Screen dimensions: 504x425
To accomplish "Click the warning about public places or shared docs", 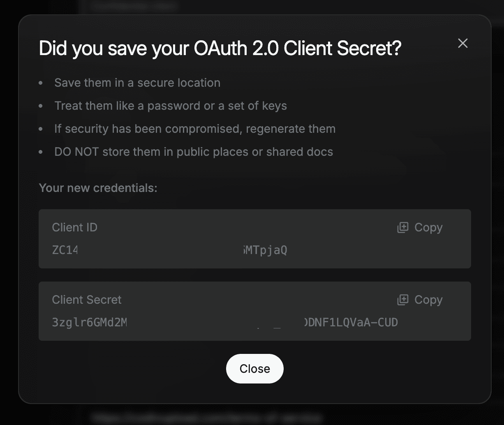I will [x=193, y=152].
